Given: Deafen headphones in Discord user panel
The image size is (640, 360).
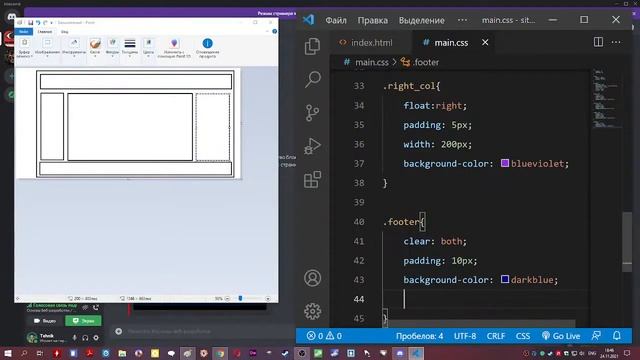Looking at the screenshot, I should [85, 338].
